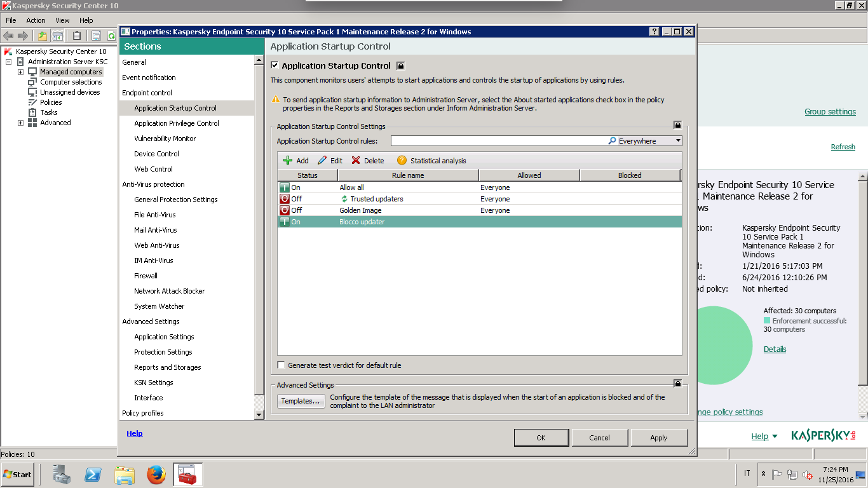Click the Application Startup Control rules search field
Image resolution: width=868 pixels, height=488 pixels.
click(x=498, y=141)
